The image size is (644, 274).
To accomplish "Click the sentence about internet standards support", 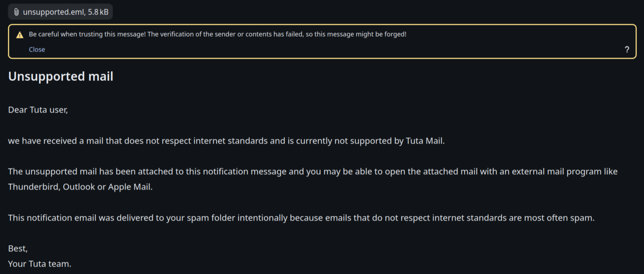I will pos(226,141).
